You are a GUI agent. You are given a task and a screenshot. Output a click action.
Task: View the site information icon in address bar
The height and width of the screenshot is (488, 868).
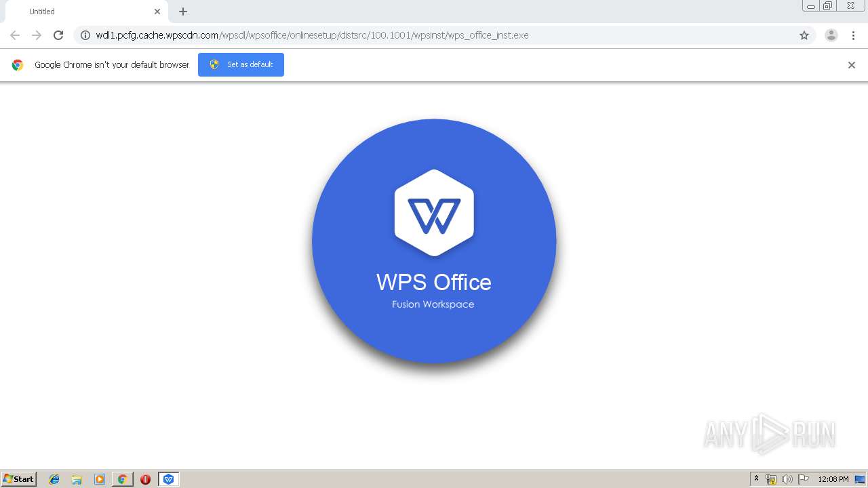pyautogui.click(x=85, y=35)
